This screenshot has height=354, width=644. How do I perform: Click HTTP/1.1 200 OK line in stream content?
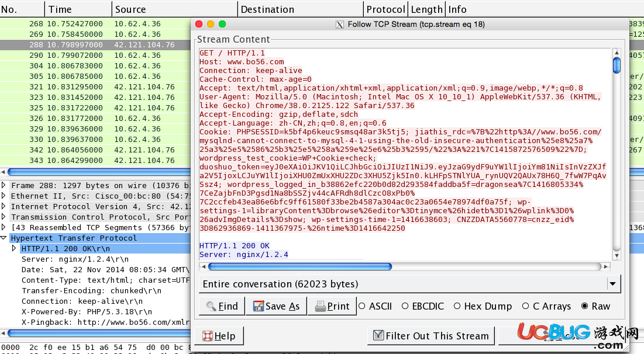coord(234,246)
